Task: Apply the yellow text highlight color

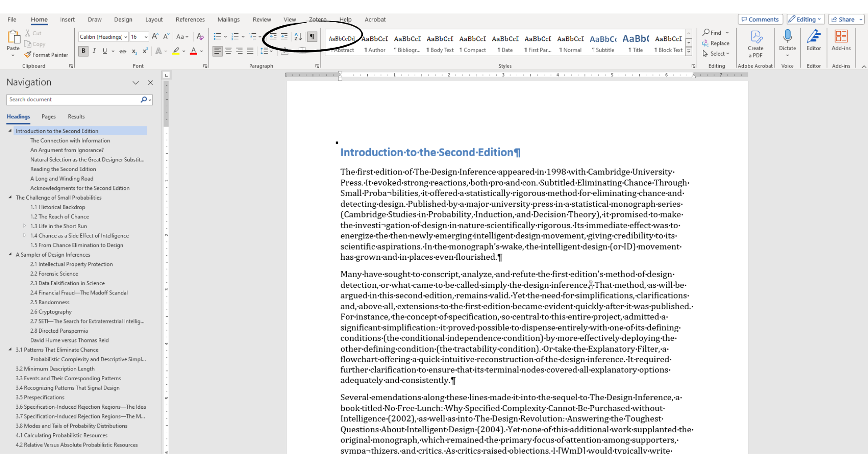Action: coord(176,51)
